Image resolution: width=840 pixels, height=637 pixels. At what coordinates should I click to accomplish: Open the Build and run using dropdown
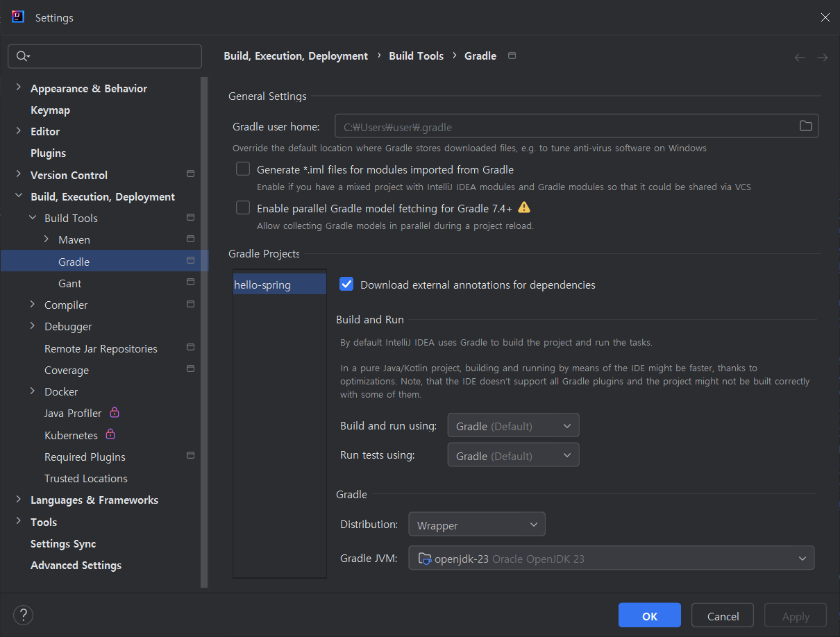tap(513, 425)
